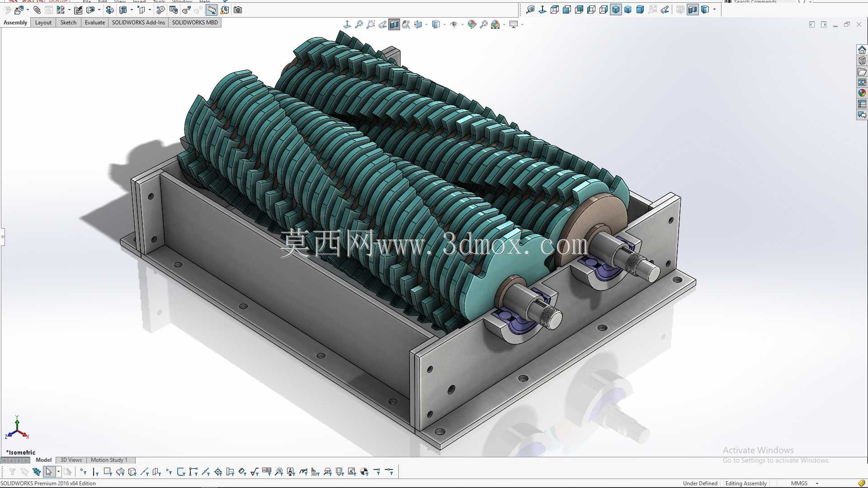This screenshot has width=868, height=488.
Task: Open the Motion Study 1 tab
Action: (x=109, y=460)
